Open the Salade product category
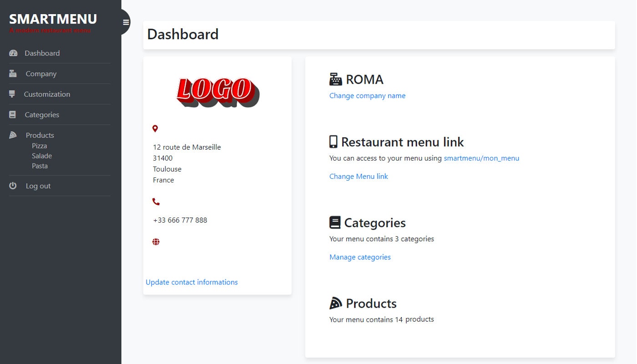The width and height of the screenshot is (637, 364). [x=42, y=156]
